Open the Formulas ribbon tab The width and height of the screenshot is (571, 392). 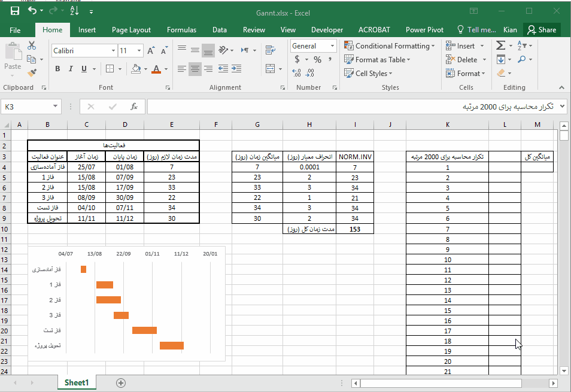[x=181, y=30]
